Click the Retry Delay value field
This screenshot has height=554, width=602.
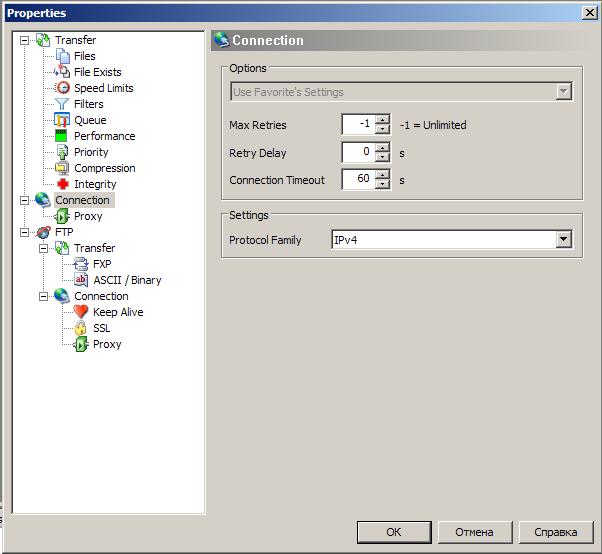(x=359, y=152)
